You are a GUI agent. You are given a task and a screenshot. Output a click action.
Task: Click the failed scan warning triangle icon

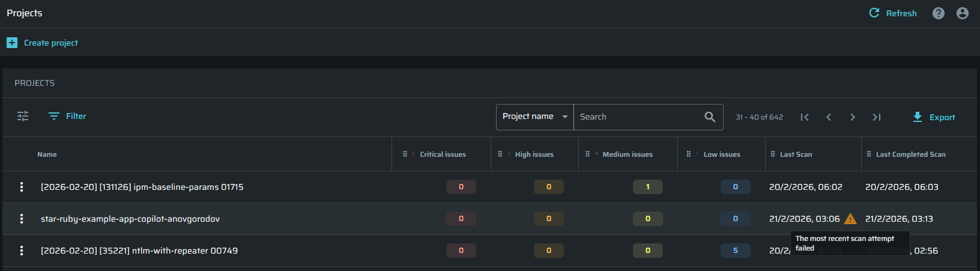click(x=850, y=219)
